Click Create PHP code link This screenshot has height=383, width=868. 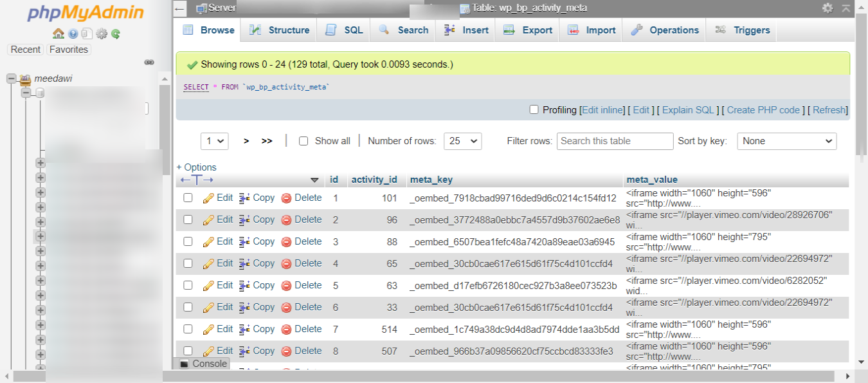pyautogui.click(x=763, y=110)
